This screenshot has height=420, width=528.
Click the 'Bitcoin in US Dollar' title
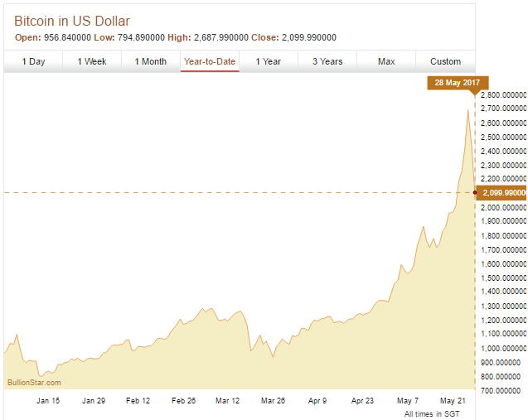72,22
